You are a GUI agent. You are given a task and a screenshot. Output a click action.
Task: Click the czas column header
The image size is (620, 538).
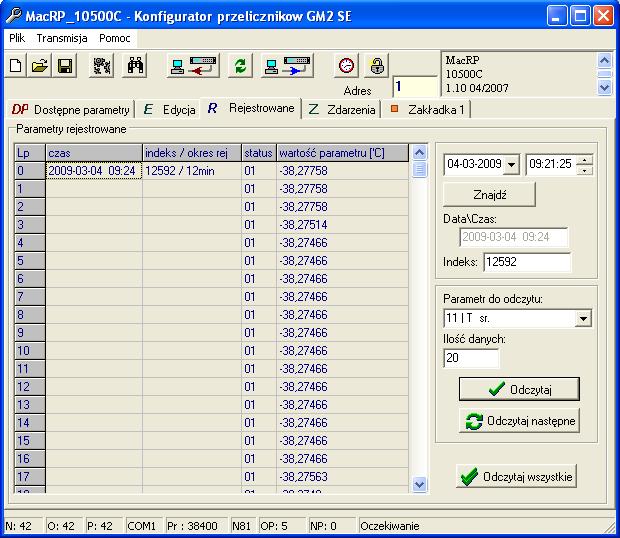(x=94, y=153)
